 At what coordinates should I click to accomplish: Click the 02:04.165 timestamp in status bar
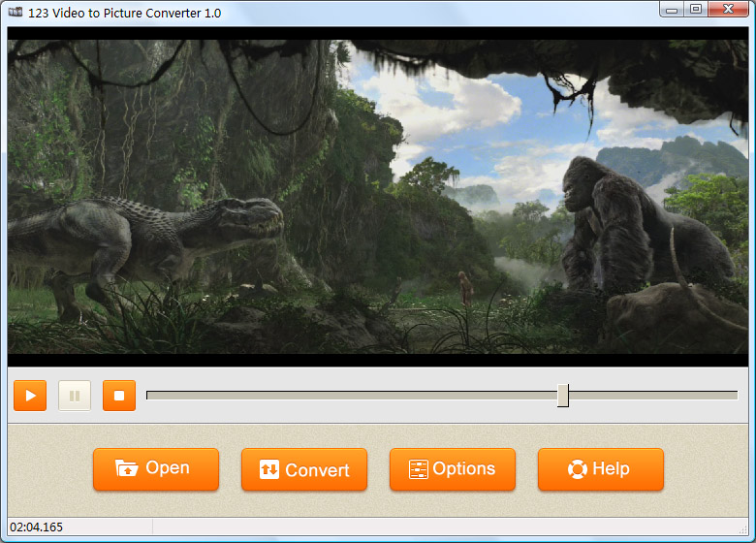pos(36,527)
